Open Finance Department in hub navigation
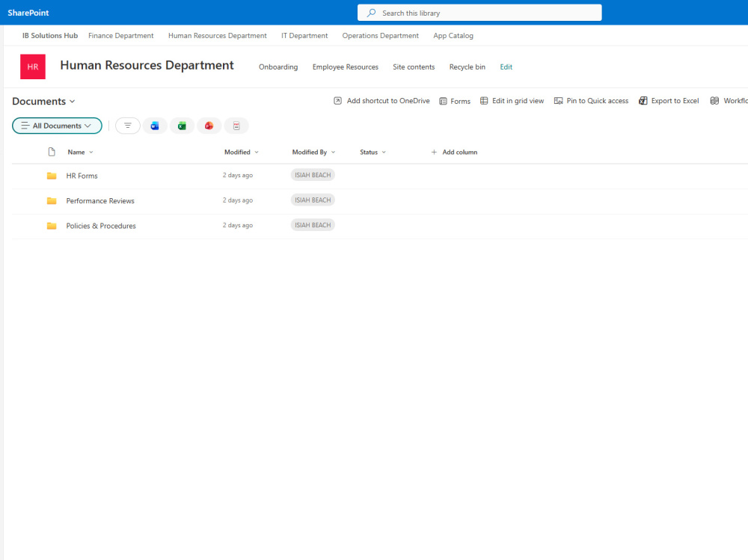The image size is (748, 560). click(x=120, y=36)
